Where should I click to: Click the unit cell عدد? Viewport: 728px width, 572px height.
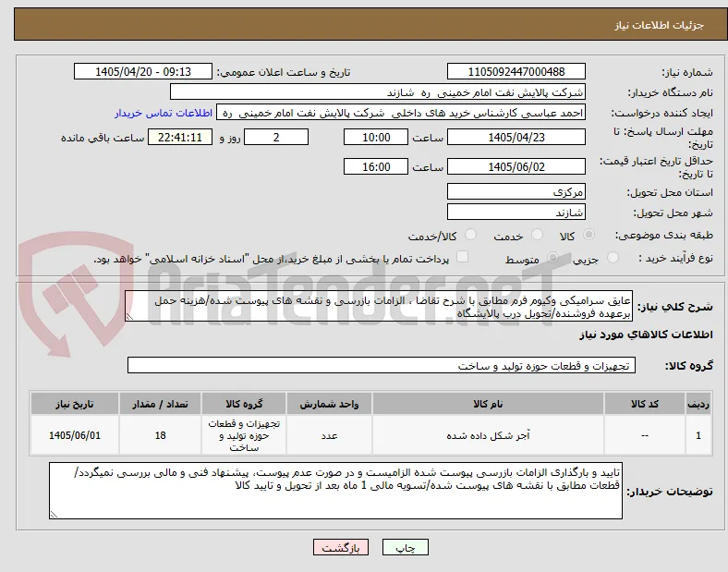(x=329, y=435)
